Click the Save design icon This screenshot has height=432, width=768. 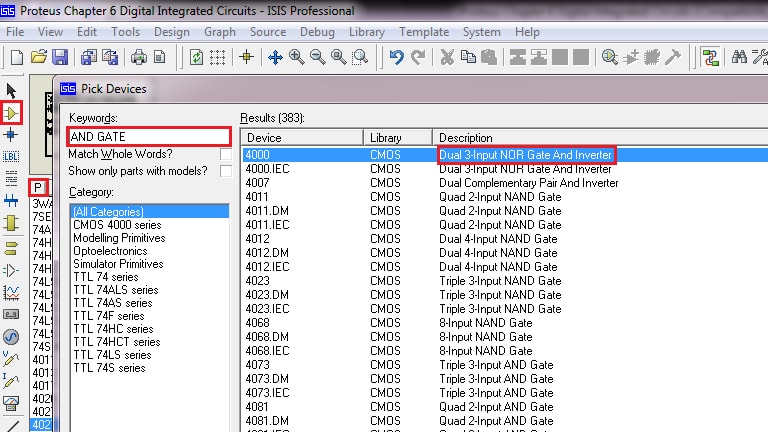pyautogui.click(x=60, y=57)
